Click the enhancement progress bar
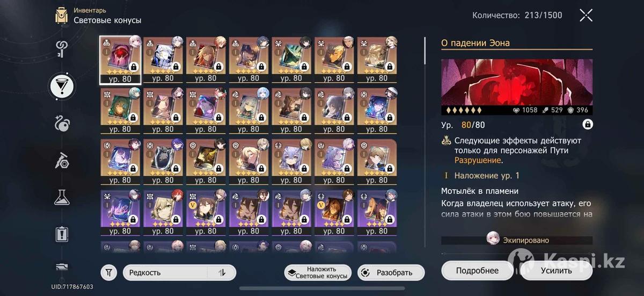Screen dimensions: 644x296 pyautogui.click(x=517, y=254)
